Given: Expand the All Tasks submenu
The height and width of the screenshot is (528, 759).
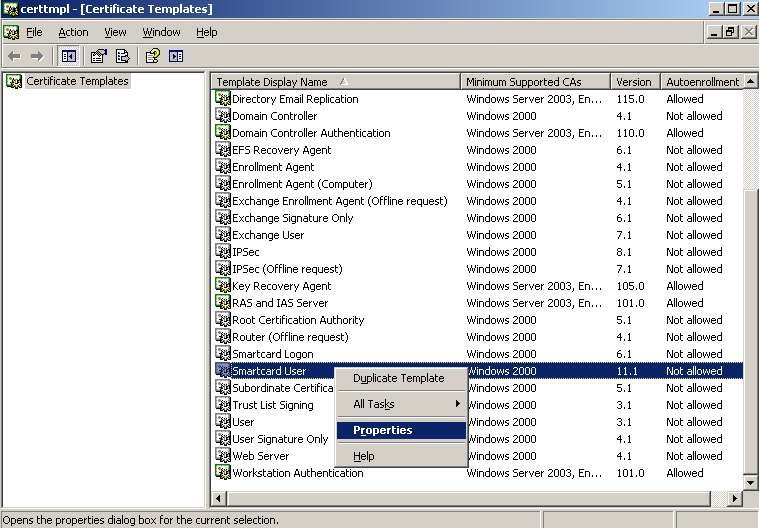Looking at the screenshot, I should point(401,404).
